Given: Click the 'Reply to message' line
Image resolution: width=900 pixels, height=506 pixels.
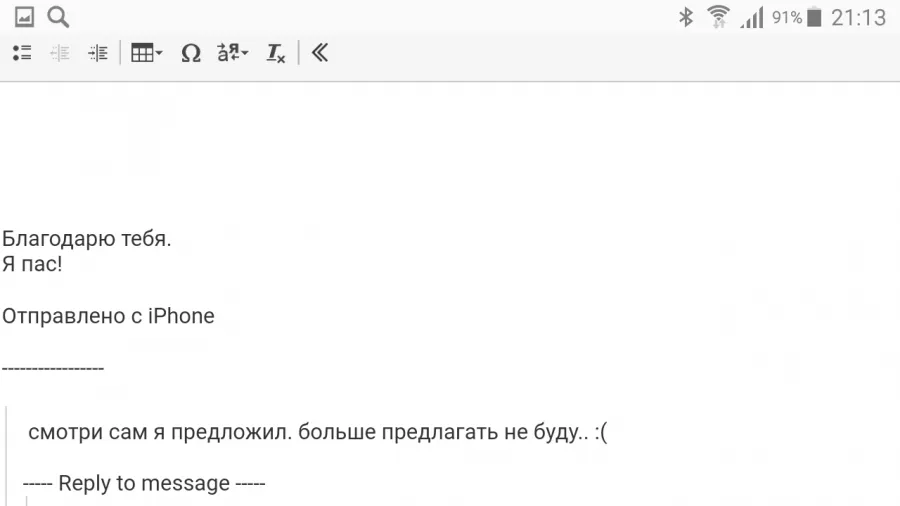Looking at the screenshot, I should point(144,484).
